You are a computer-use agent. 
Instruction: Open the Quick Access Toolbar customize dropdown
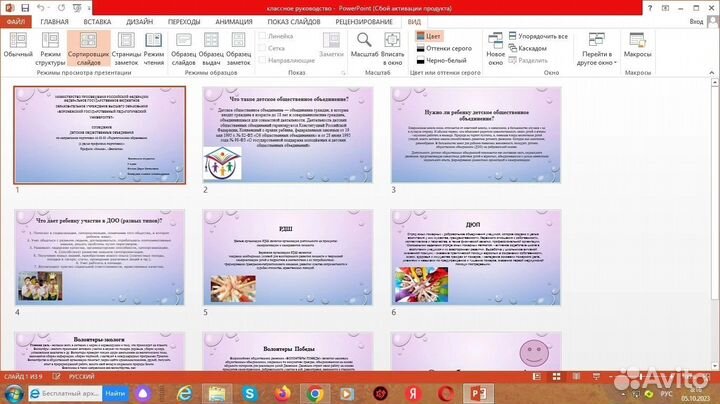coord(89,8)
